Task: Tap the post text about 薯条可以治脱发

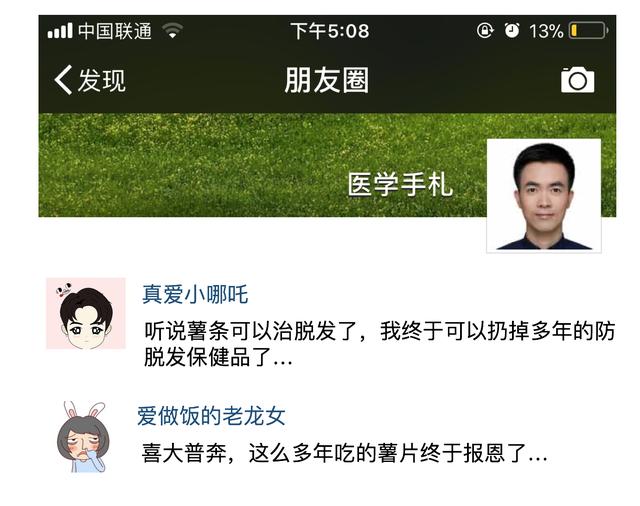Action: pos(380,344)
